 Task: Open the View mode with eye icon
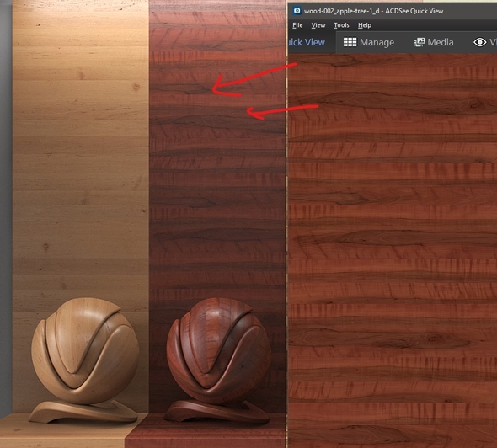tap(484, 42)
